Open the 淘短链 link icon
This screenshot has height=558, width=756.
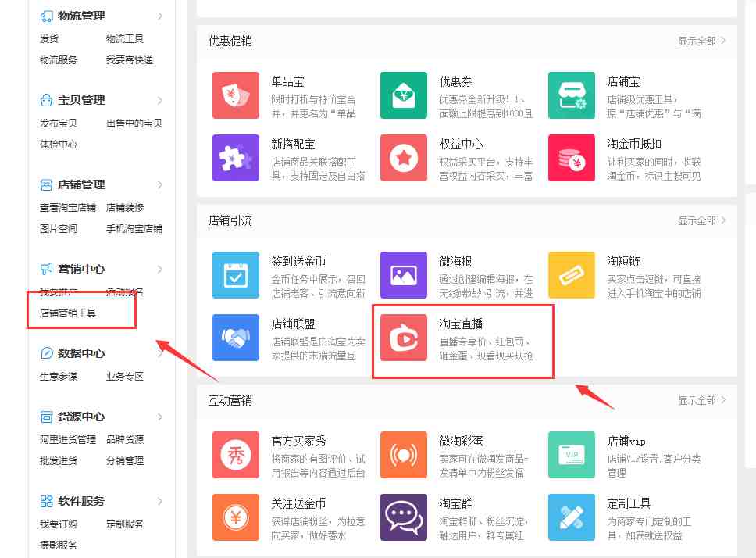point(572,275)
